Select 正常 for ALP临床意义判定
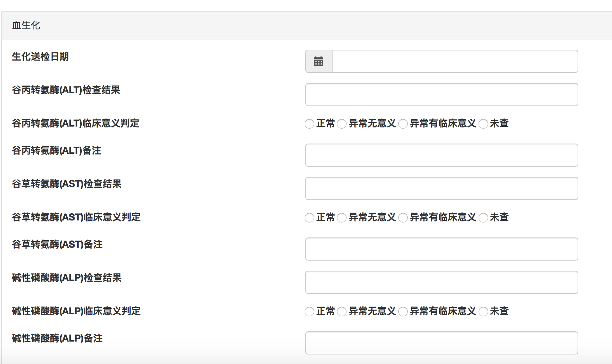The height and width of the screenshot is (364, 612). 309,312
